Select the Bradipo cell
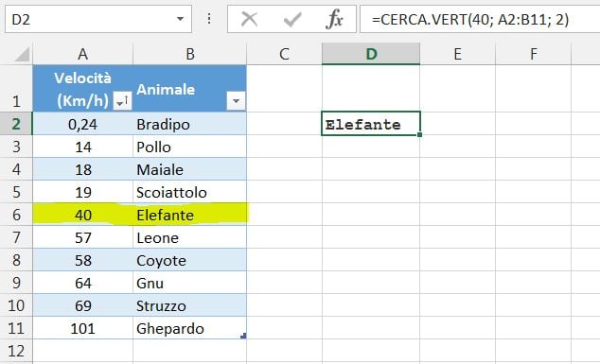Viewport: 600px width, 364px height. point(189,124)
